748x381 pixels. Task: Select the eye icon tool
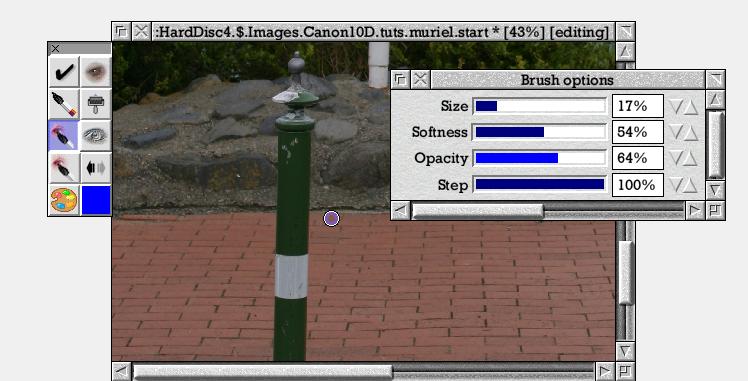click(96, 135)
